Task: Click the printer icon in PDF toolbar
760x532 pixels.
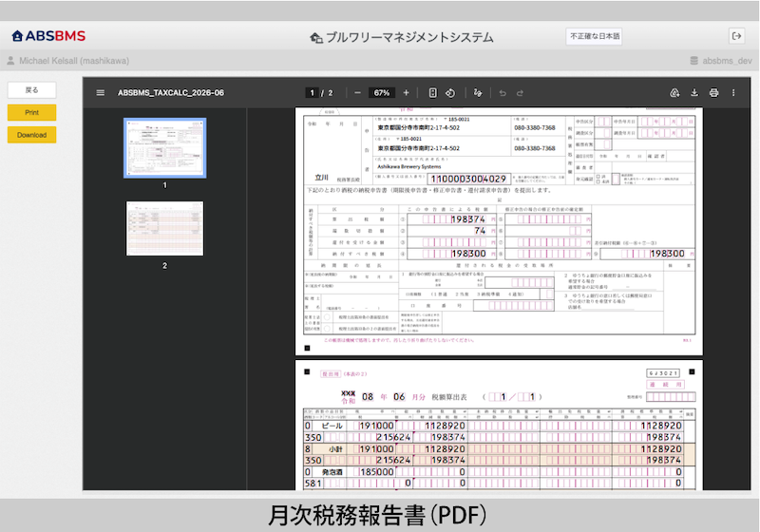Action: (x=714, y=92)
